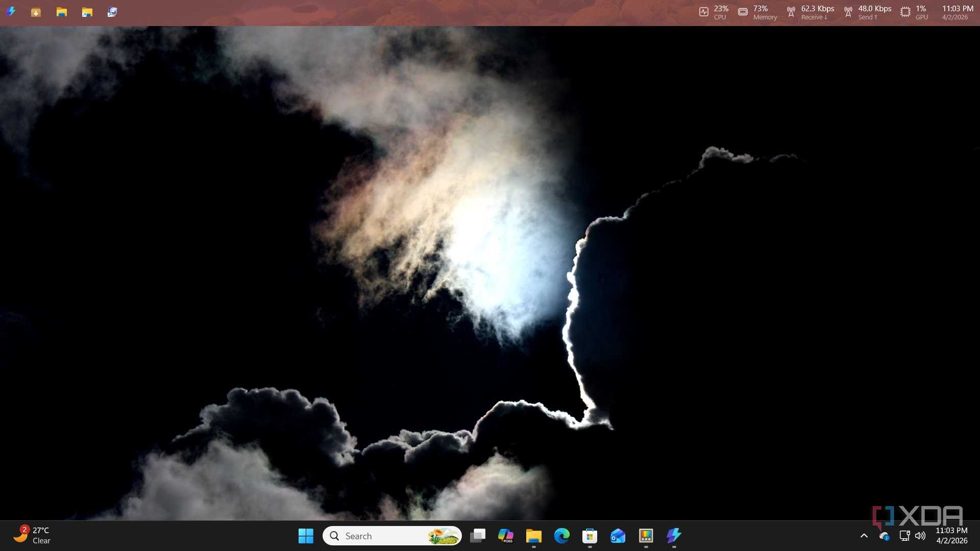Open Task View from the taskbar
The width and height of the screenshot is (980, 551).
point(478,536)
